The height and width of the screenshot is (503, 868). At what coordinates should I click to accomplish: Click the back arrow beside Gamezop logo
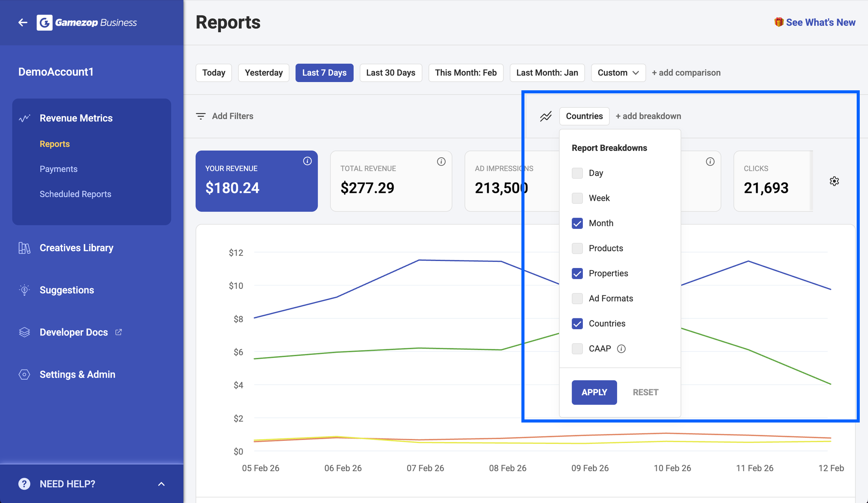(23, 23)
